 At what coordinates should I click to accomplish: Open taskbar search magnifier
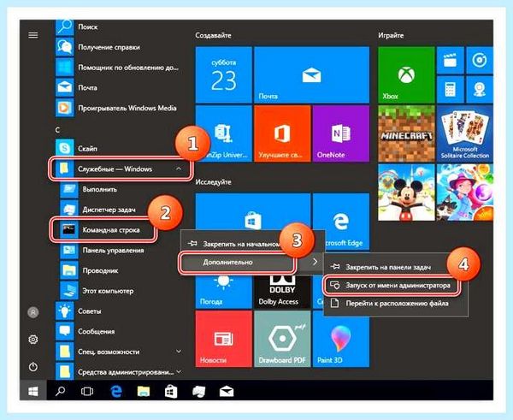pos(60,391)
